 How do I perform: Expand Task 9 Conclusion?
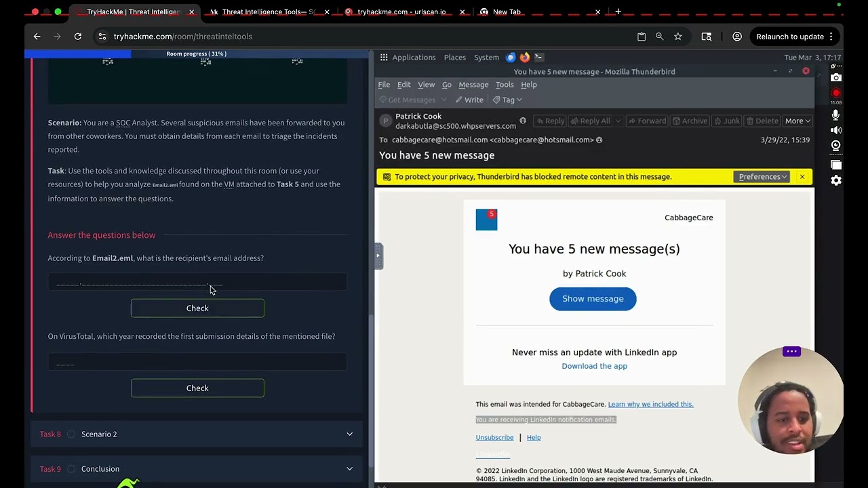tap(197, 468)
